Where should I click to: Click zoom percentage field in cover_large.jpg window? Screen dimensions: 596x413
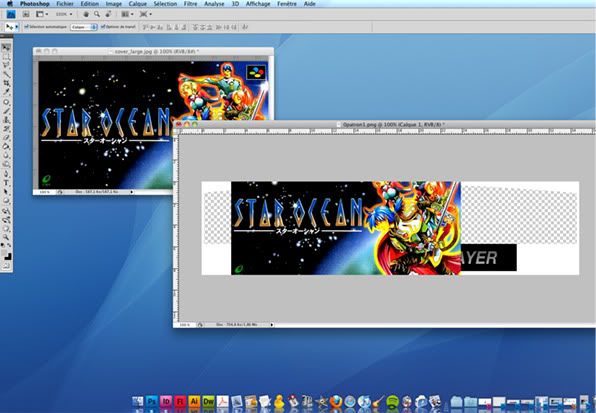45,192
